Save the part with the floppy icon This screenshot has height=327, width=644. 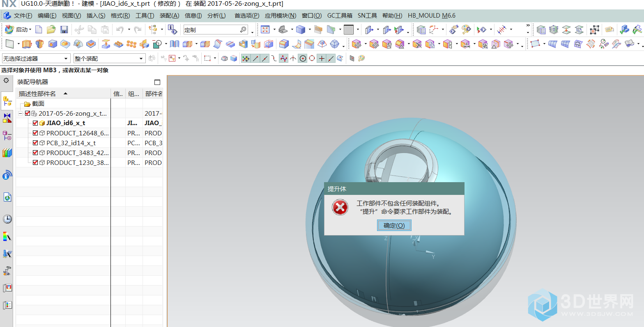pos(64,30)
